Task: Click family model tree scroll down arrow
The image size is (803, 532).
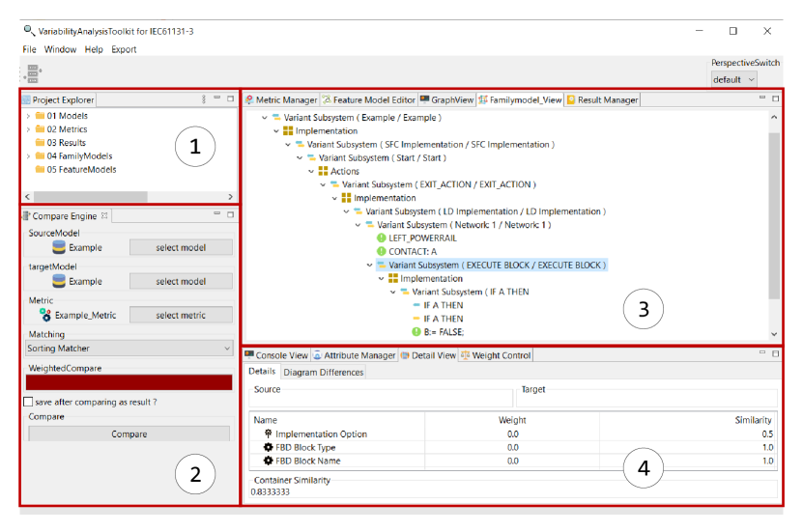Action: point(774,334)
